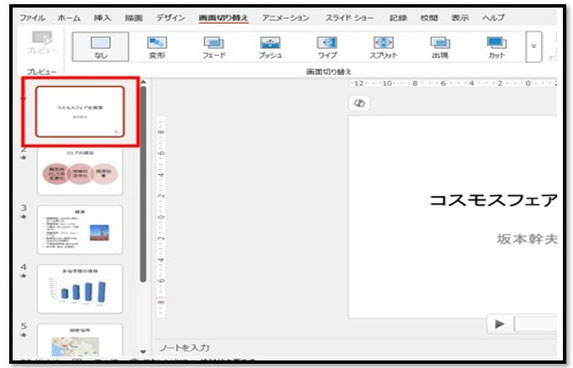Screen dimensions: 573x368
Task: Click the transition star marker under slide 5
Action: (x=24, y=335)
